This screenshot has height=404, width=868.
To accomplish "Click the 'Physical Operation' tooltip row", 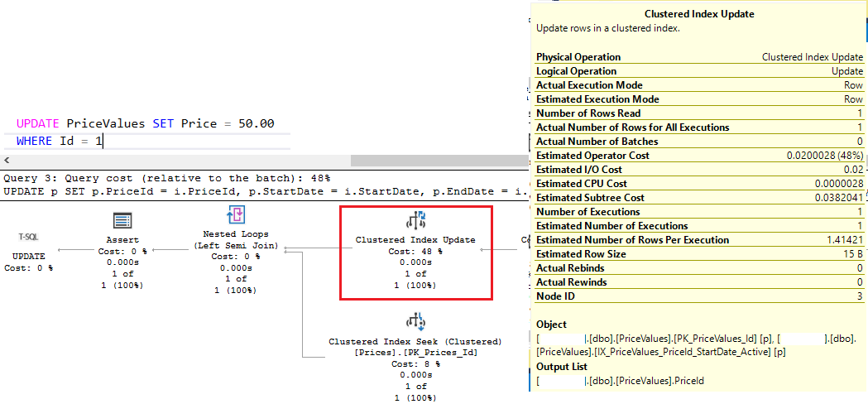I will pos(699,57).
